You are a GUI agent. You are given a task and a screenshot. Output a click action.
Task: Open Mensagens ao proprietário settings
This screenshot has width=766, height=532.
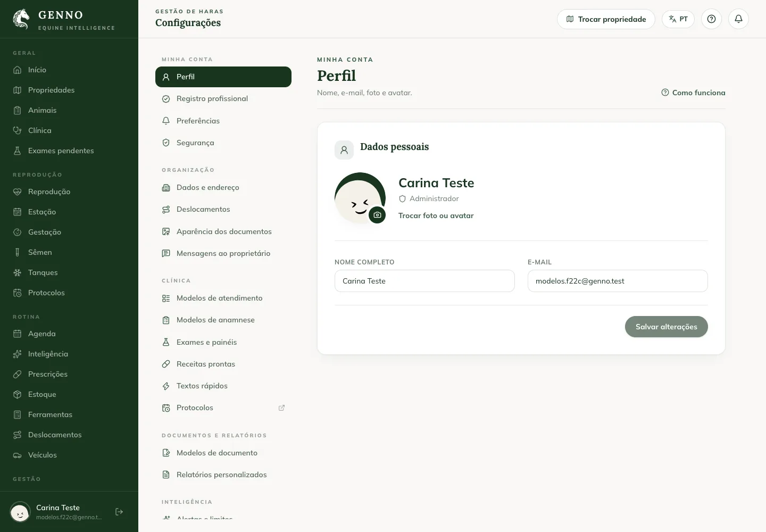tap(223, 253)
